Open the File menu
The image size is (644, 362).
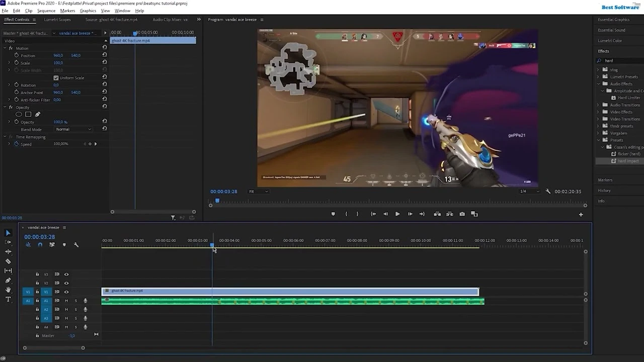tap(5, 11)
